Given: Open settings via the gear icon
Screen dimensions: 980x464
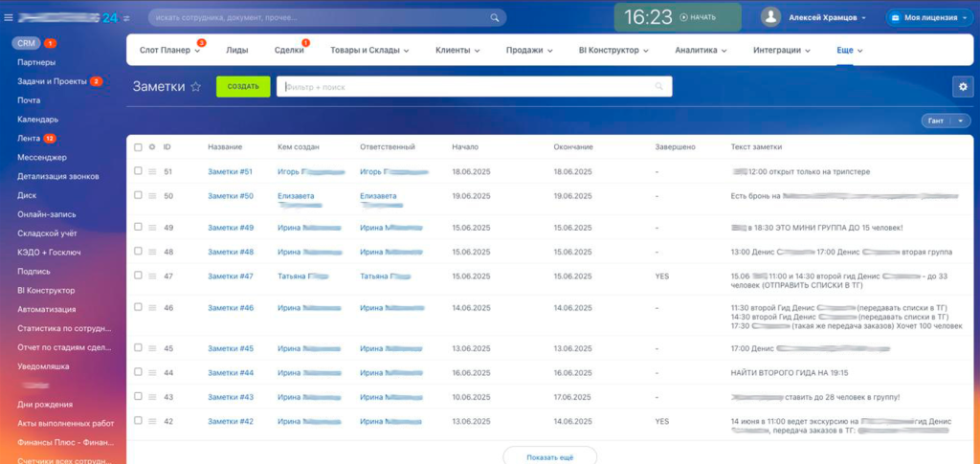Looking at the screenshot, I should click(x=962, y=87).
